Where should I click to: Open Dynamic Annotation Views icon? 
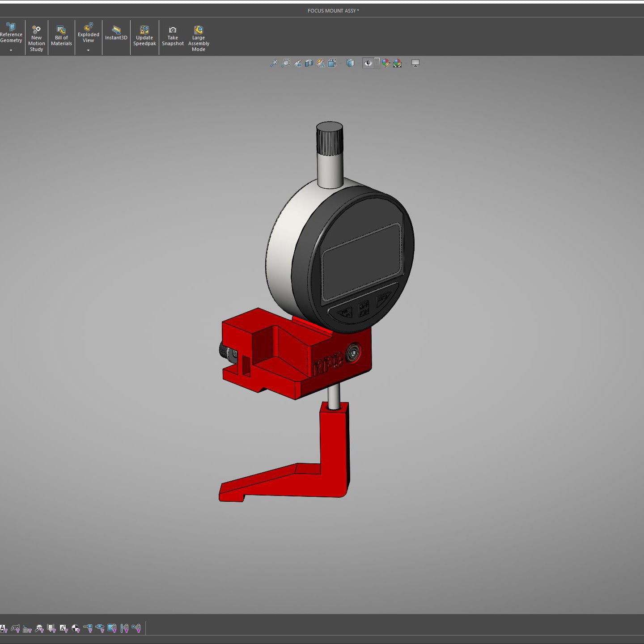tap(321, 63)
